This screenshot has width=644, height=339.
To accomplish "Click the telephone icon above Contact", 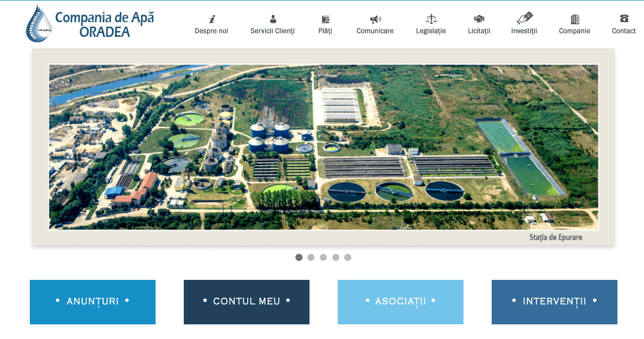I will click(x=624, y=18).
